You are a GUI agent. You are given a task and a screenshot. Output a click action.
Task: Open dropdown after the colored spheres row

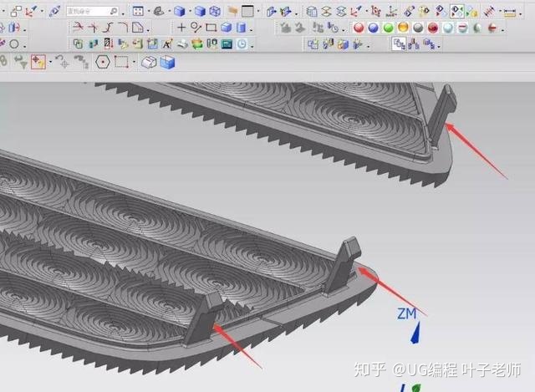click(x=502, y=30)
